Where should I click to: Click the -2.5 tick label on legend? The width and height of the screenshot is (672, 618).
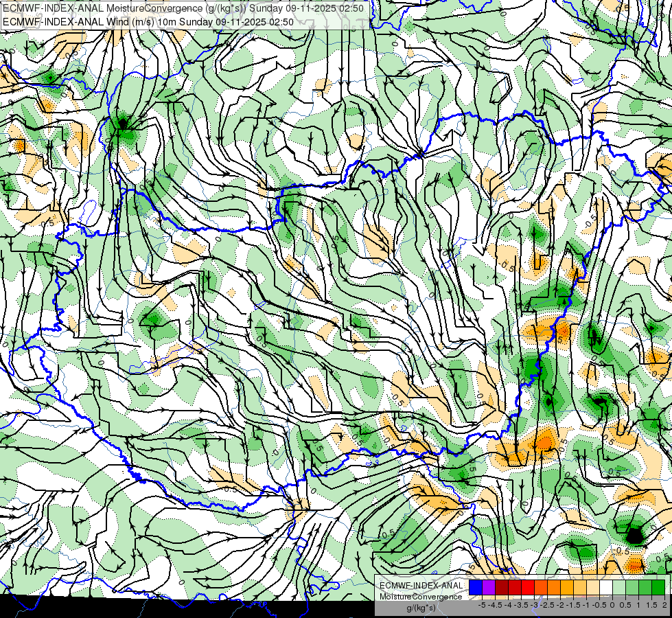pyautogui.click(x=548, y=605)
